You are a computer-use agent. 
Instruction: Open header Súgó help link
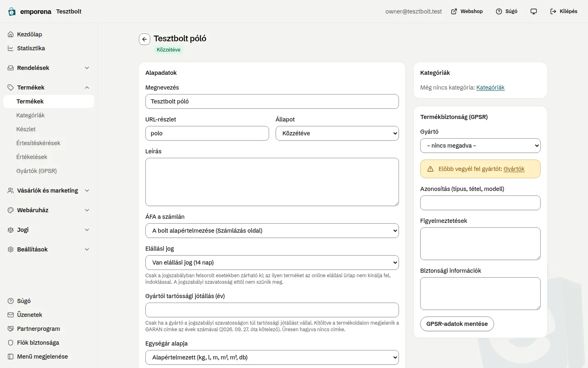coord(506,11)
